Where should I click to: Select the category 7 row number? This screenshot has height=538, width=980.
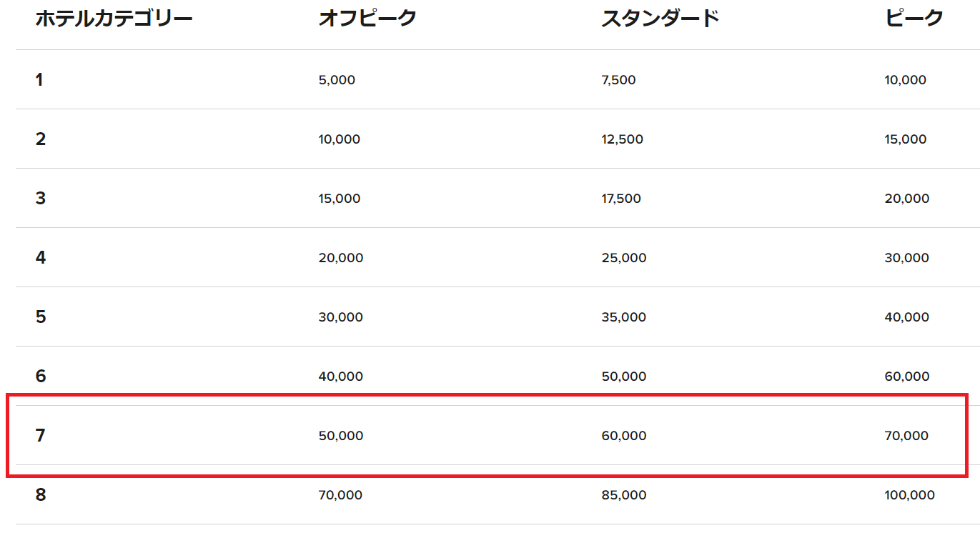(40, 435)
